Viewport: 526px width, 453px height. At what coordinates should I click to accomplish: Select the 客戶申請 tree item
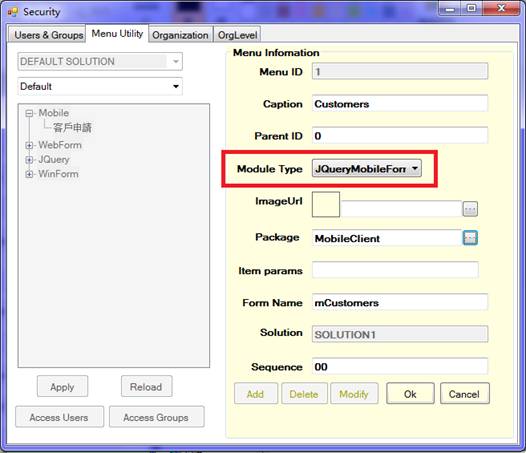72,128
